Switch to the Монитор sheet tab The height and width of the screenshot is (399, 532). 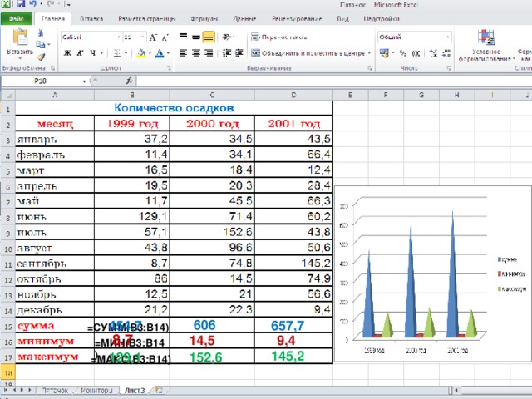click(x=96, y=391)
